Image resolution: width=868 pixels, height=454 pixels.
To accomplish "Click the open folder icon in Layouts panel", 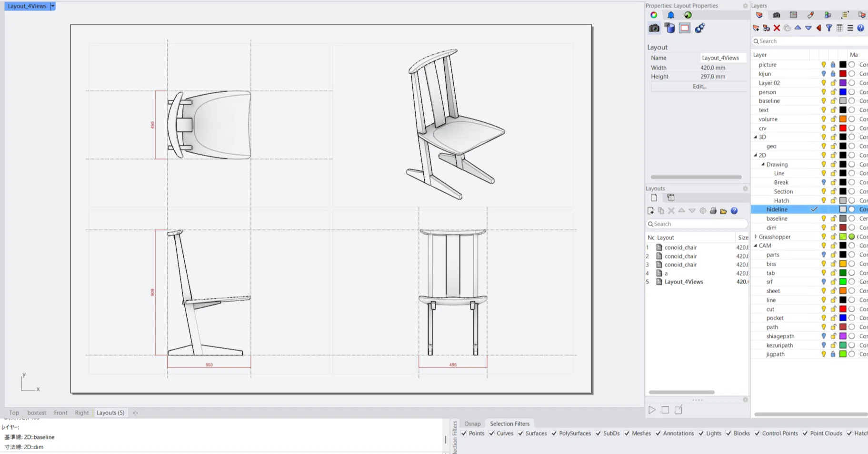I will (723, 211).
